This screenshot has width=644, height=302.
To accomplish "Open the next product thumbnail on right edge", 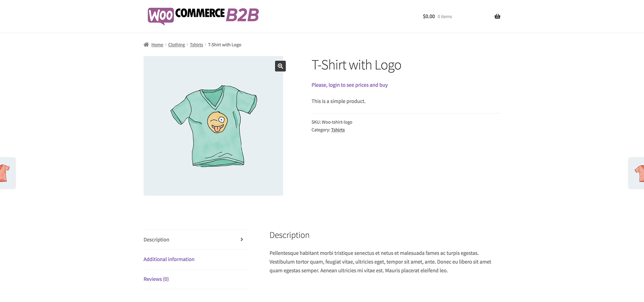I will click(637, 173).
